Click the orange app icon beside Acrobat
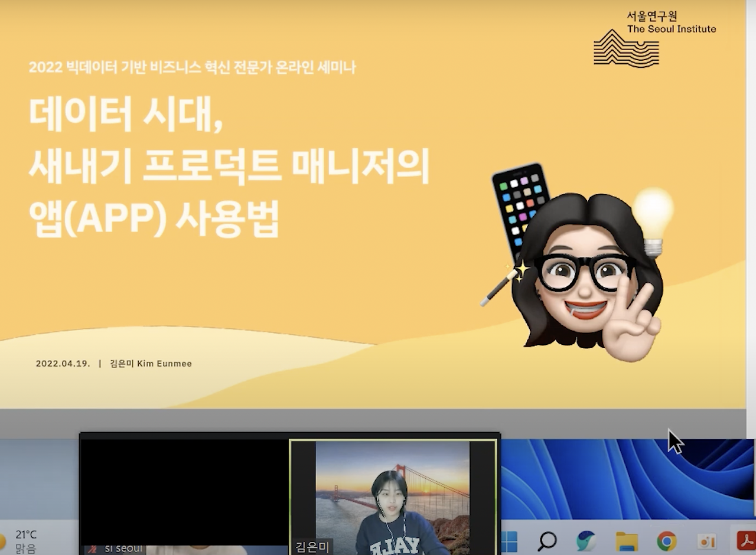Image resolution: width=756 pixels, height=555 pixels. click(x=706, y=540)
